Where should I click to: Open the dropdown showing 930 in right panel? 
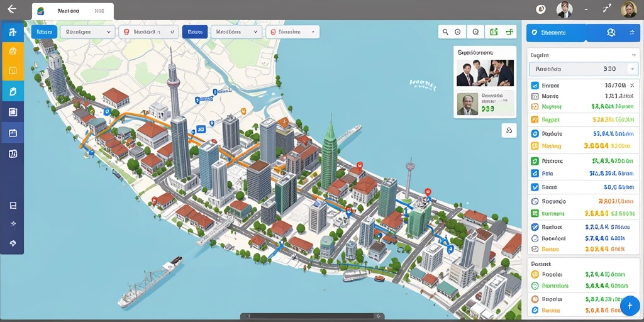click(583, 69)
